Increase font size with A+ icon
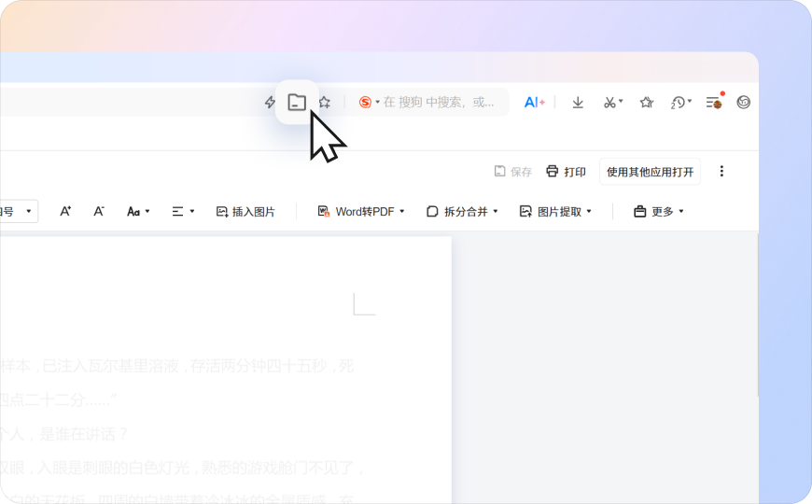Image resolution: width=812 pixels, height=504 pixels. [65, 211]
